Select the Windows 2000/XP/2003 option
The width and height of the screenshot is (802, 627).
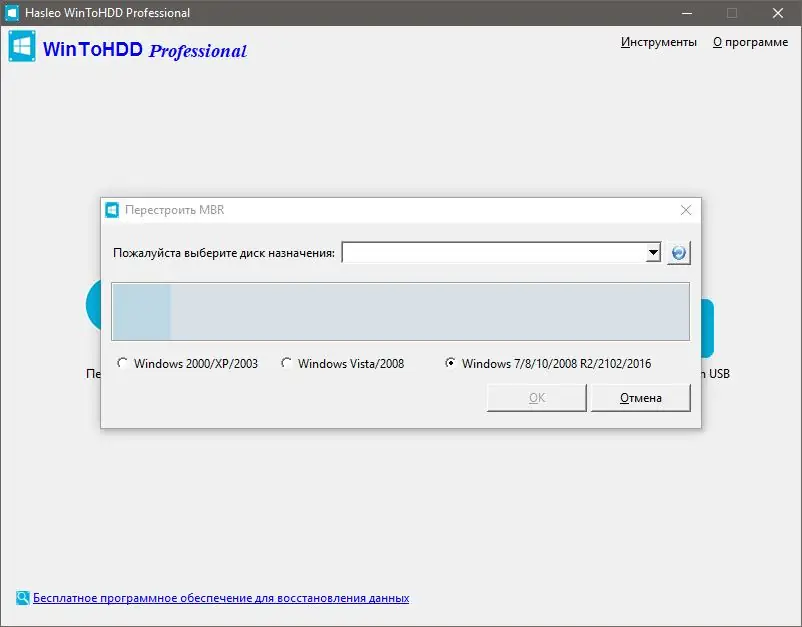tap(123, 363)
